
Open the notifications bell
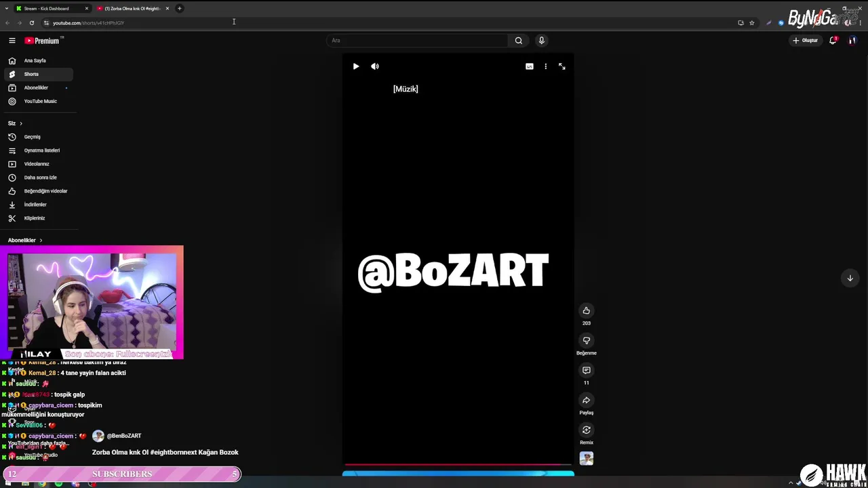[833, 41]
